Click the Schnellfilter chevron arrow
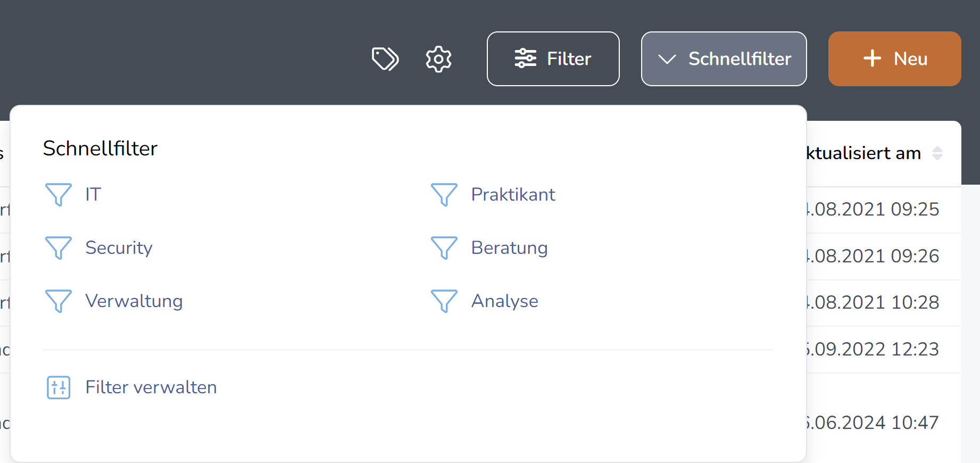This screenshot has width=980, height=463. [x=667, y=59]
